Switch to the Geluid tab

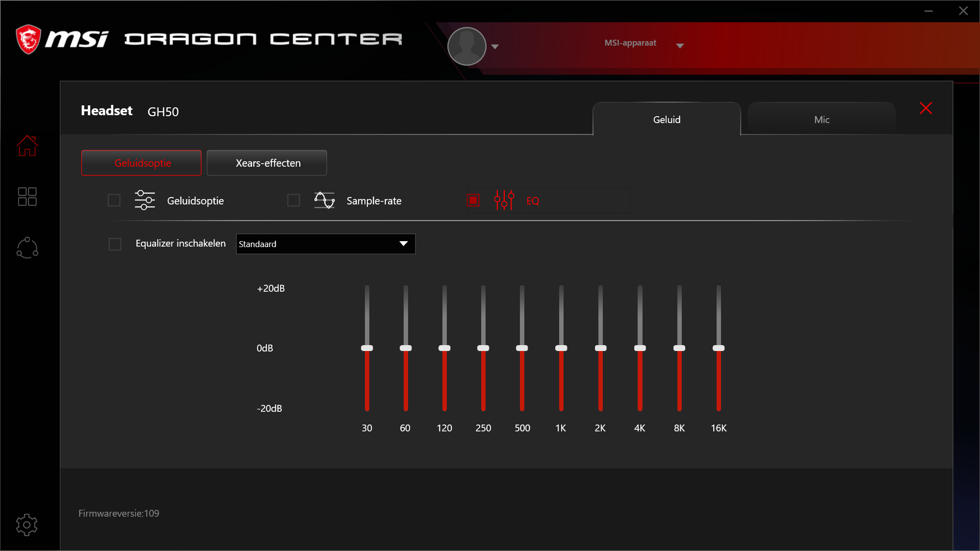667,119
